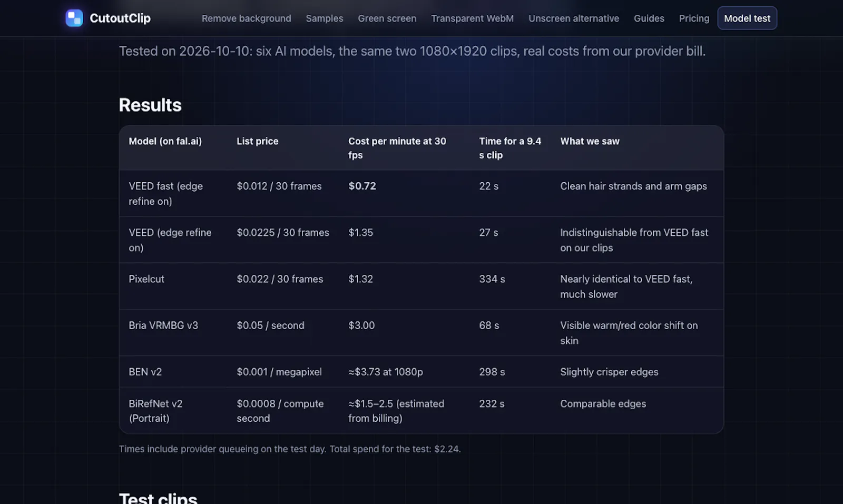
Task: Go to the Samples nav link
Action: [325, 18]
